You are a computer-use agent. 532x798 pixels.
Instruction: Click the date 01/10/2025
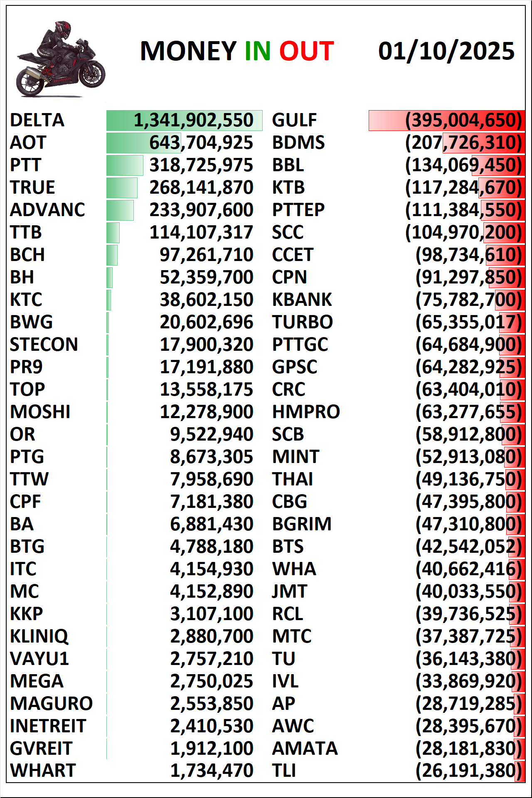click(446, 51)
